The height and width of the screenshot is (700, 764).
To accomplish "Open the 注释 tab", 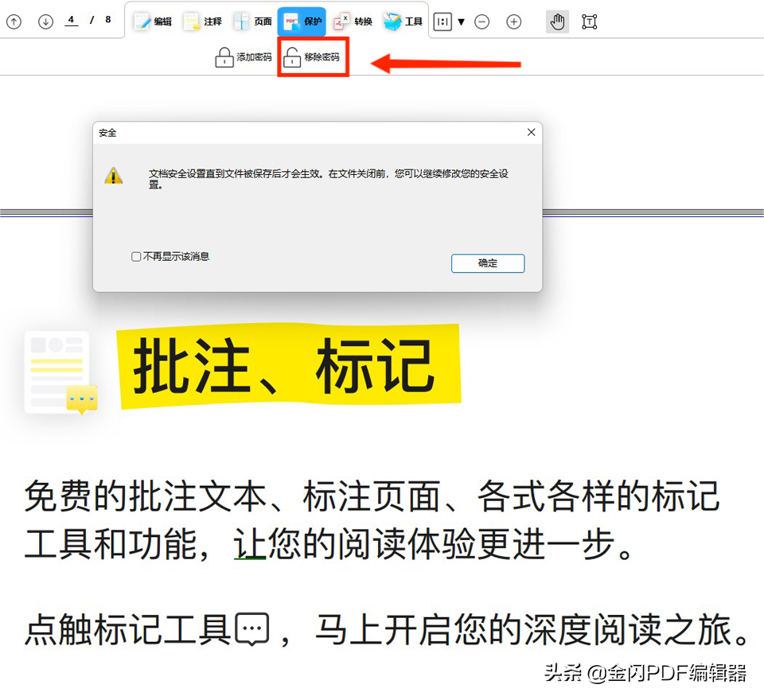I will (x=203, y=21).
